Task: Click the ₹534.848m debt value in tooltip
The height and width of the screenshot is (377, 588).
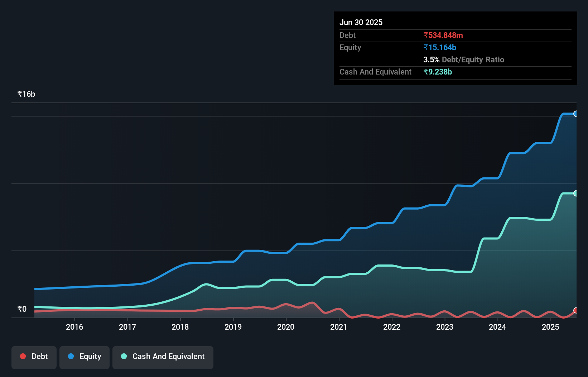Action: pyautogui.click(x=443, y=35)
